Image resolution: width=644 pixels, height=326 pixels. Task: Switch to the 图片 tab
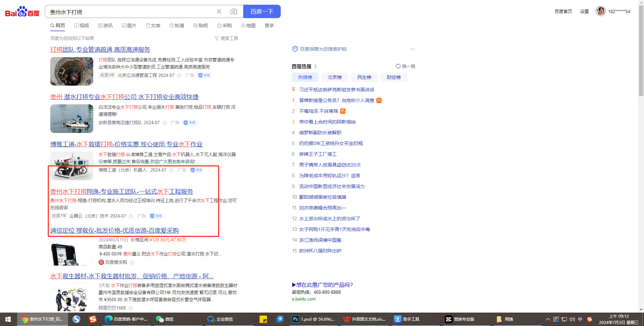(x=129, y=26)
